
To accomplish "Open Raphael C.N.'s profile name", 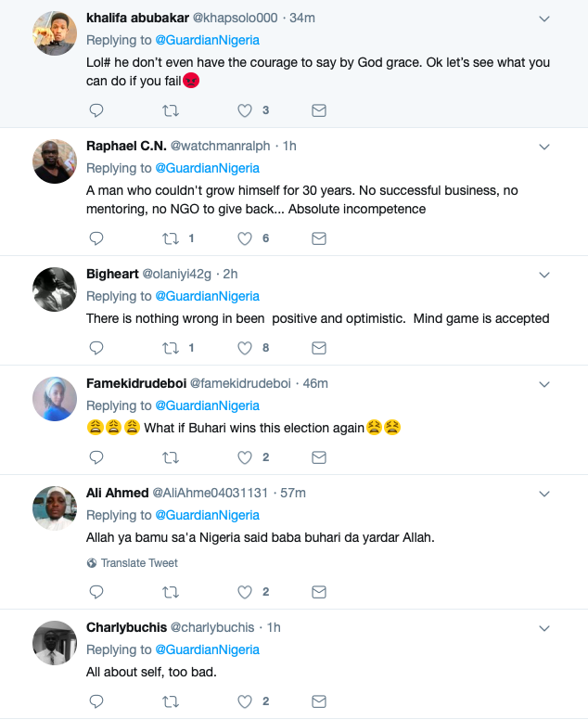I will tap(126, 146).
